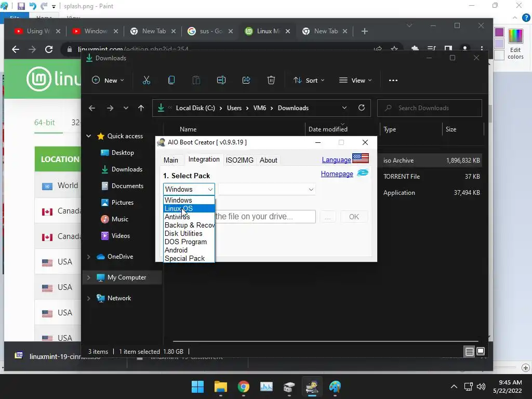Open the Homepage link
This screenshot has width=532, height=399.
(337, 174)
